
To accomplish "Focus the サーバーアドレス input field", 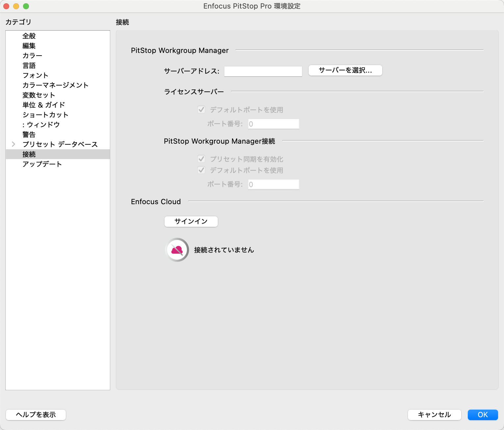I will (263, 71).
